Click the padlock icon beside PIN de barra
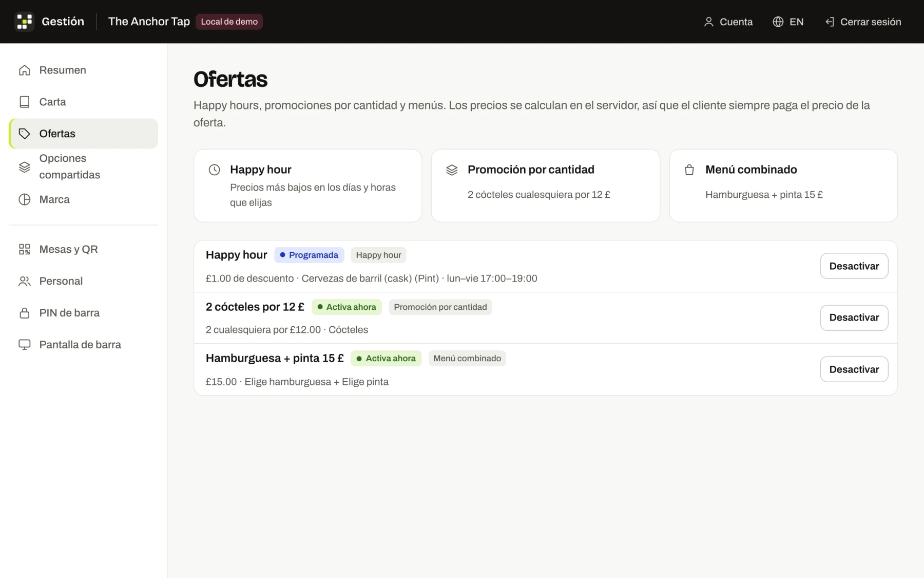The image size is (924, 578). point(25,313)
